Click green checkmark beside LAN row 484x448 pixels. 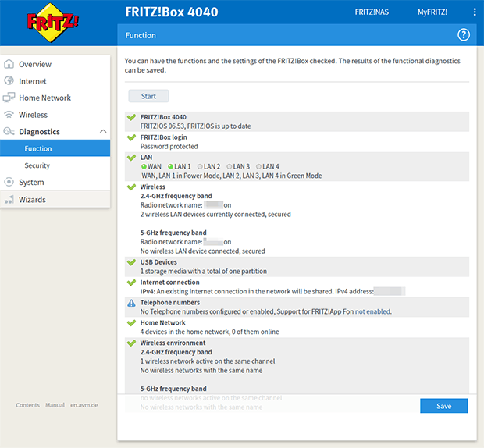point(131,158)
